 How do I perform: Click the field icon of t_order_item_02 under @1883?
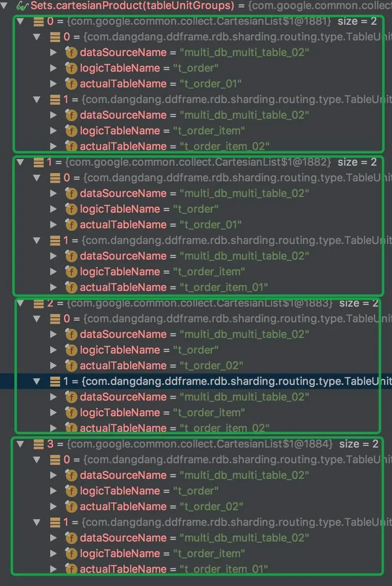point(71,428)
